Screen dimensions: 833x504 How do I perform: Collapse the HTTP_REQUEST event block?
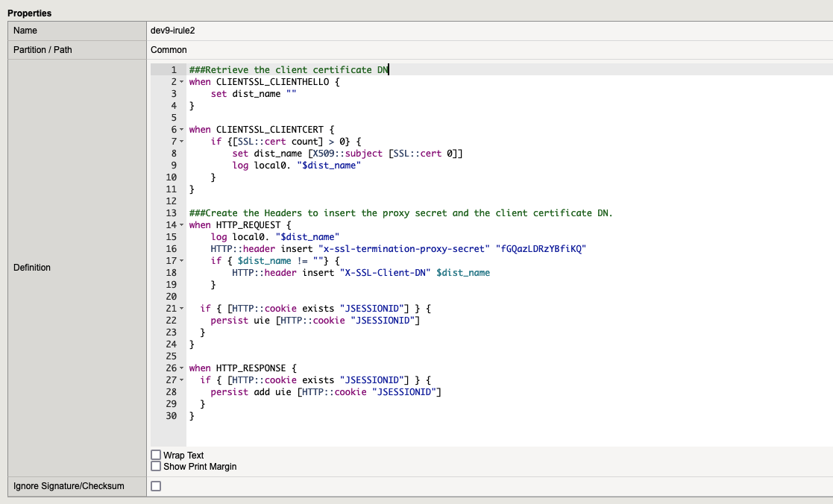click(181, 225)
